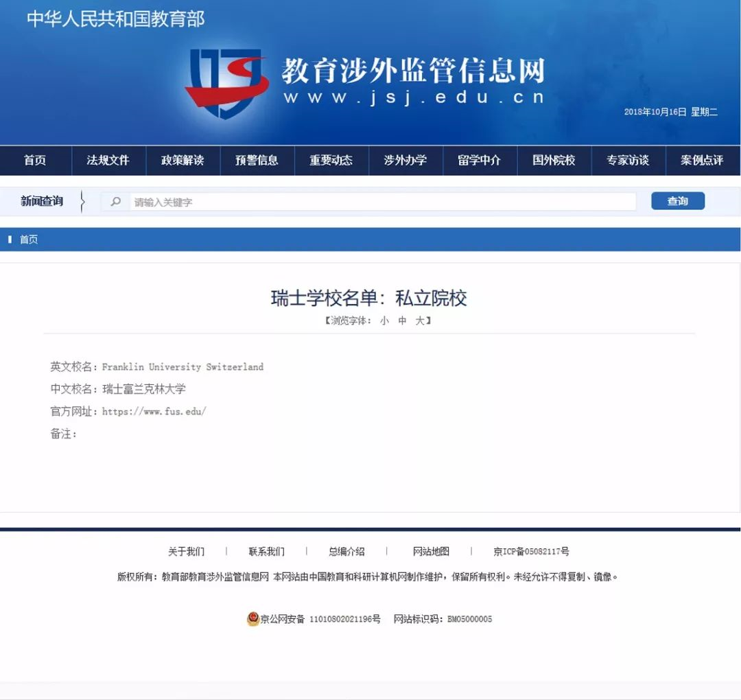The height and width of the screenshot is (700, 741).
Task: Click the 请输入关键字 search input field
Action: (383, 202)
